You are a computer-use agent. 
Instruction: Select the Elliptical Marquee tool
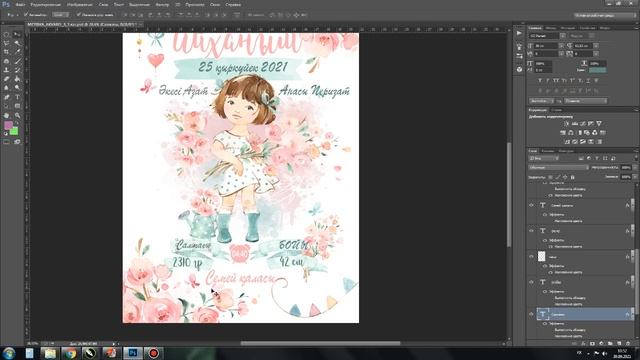[7, 34]
